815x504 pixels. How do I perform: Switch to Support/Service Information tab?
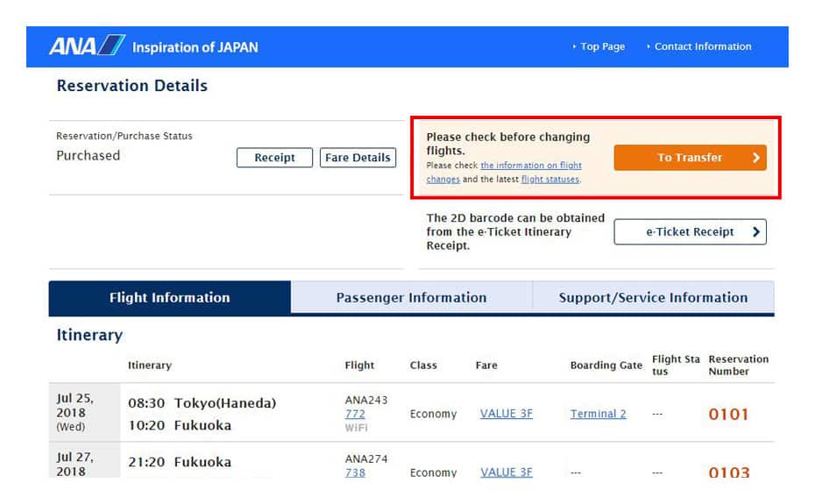(x=653, y=298)
